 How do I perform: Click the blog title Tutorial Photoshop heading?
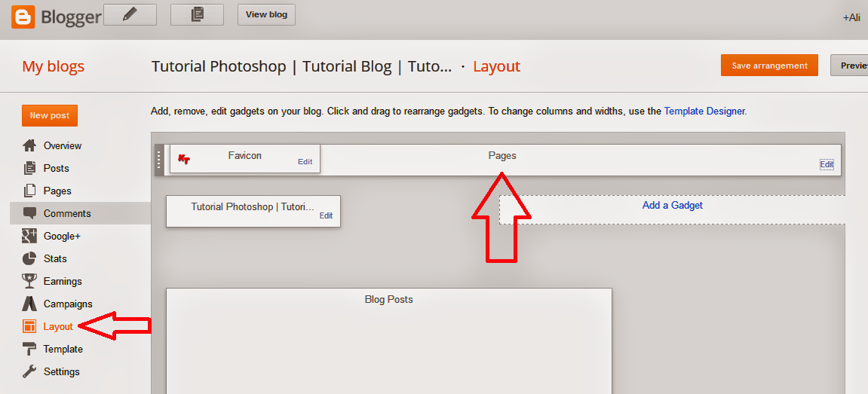(302, 67)
